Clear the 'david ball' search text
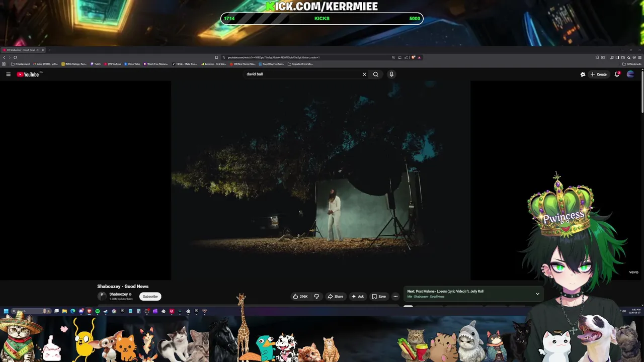 (x=364, y=74)
